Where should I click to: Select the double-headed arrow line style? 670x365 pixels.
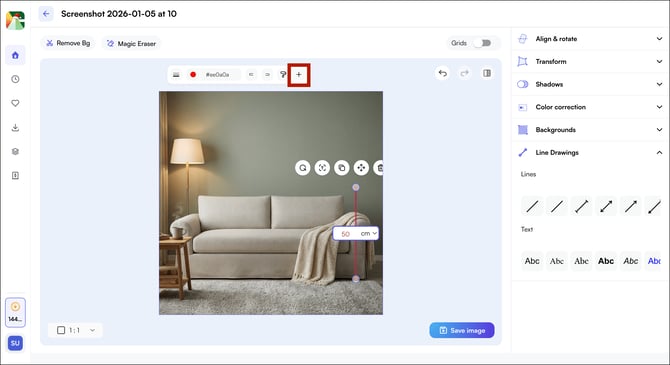click(x=606, y=206)
